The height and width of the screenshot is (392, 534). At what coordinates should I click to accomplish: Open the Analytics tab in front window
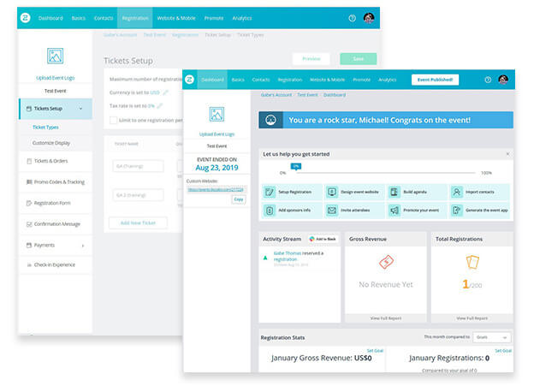[x=387, y=80]
